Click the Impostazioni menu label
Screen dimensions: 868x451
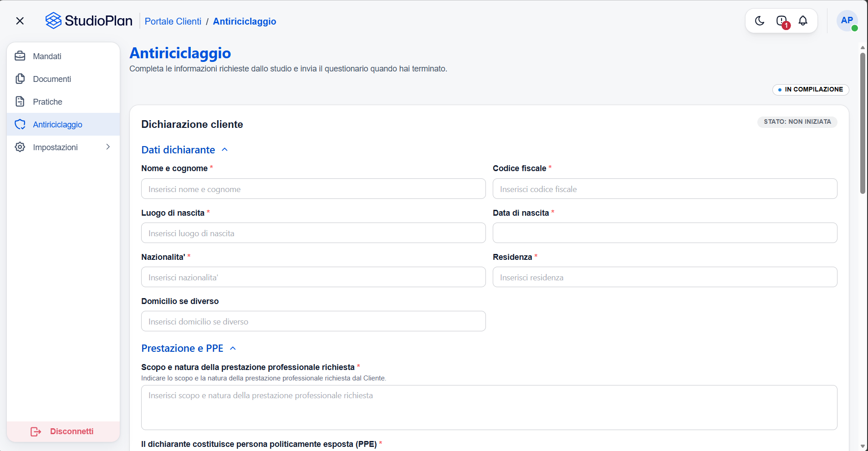(x=55, y=147)
